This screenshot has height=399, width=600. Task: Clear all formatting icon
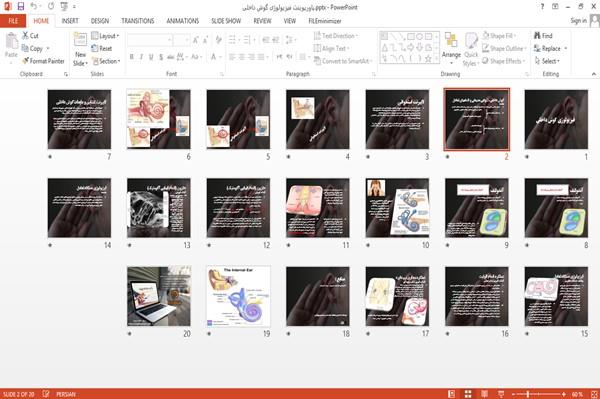(x=218, y=39)
